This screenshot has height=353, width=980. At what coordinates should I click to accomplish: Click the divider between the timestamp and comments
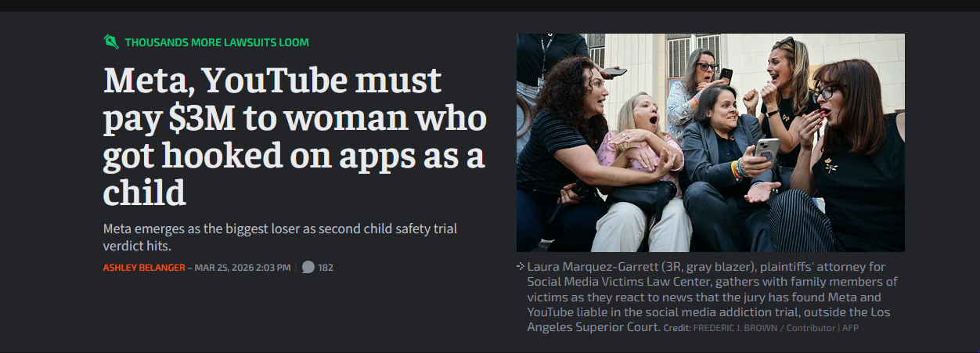coord(296,268)
